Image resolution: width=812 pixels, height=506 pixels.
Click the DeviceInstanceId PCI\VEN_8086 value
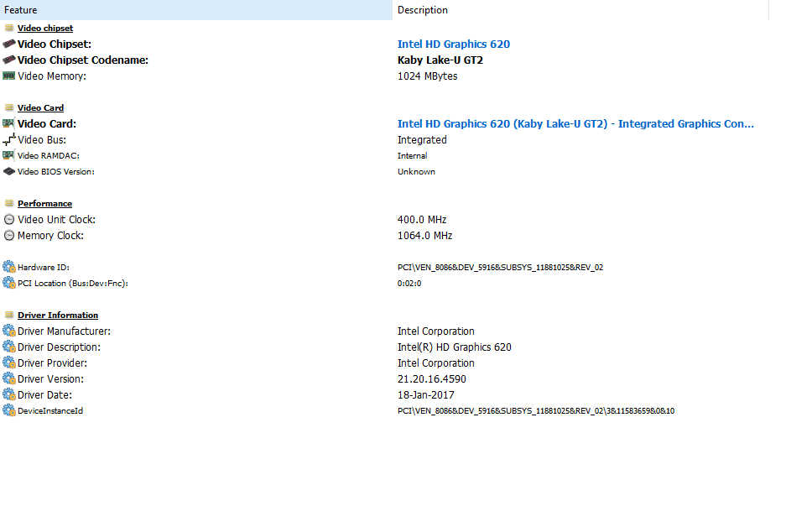536,410
